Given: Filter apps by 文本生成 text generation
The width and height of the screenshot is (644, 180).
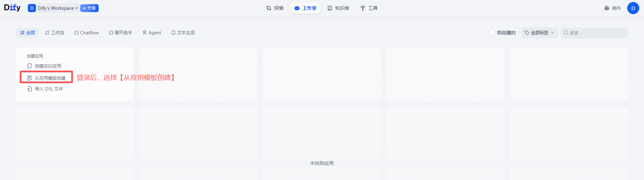Looking at the screenshot, I should (x=183, y=33).
